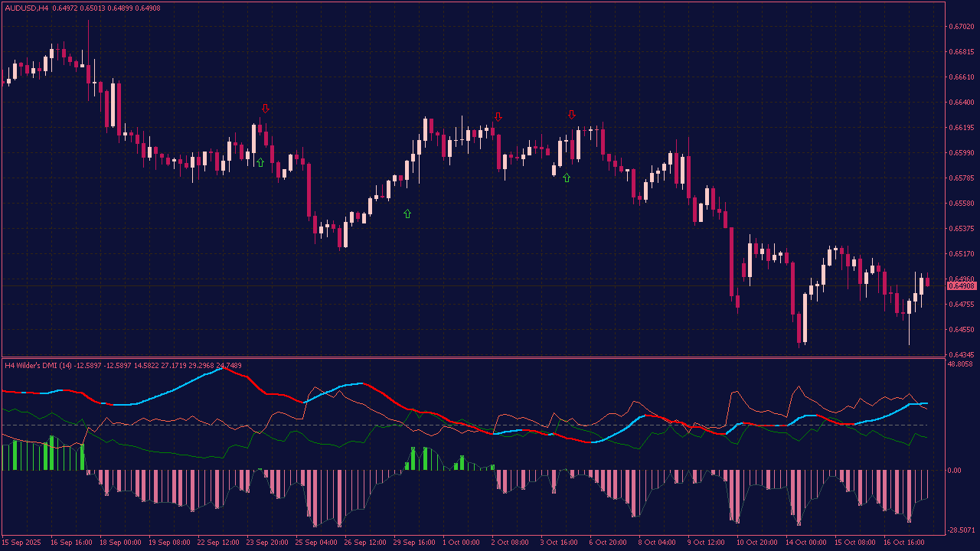Click the 1 Oct 00:00 time axis label
Image resolution: width=980 pixels, height=551 pixels.
pyautogui.click(x=462, y=542)
